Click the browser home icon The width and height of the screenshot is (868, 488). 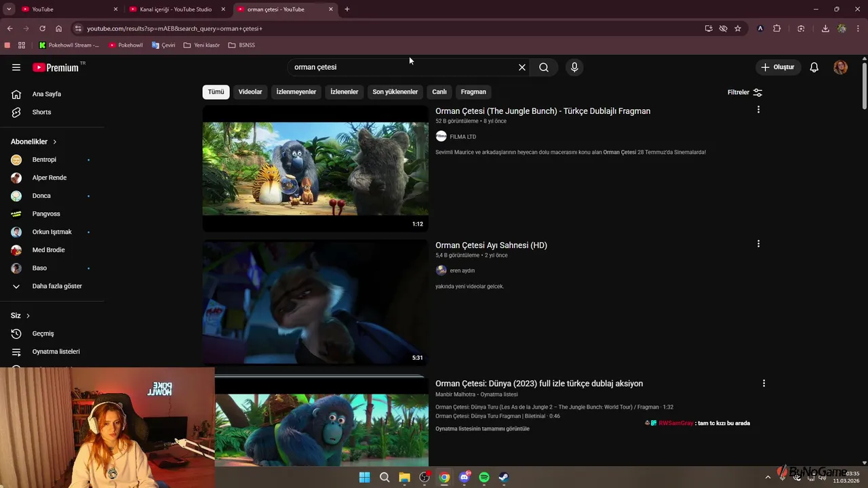(58, 28)
